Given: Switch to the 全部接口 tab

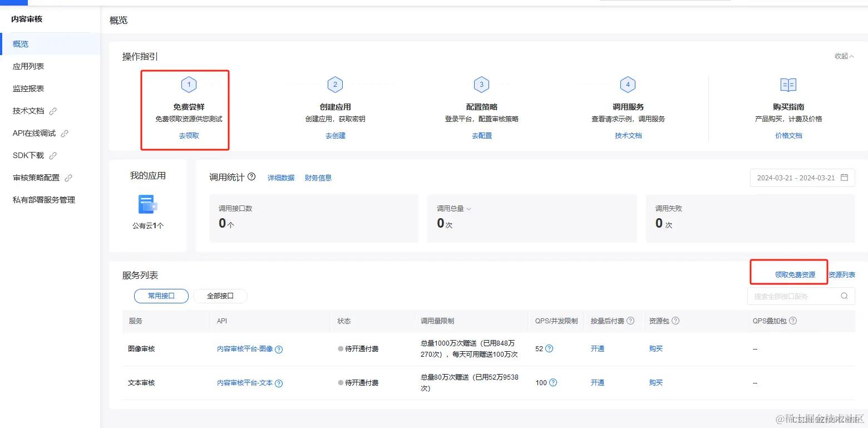Looking at the screenshot, I should [220, 296].
